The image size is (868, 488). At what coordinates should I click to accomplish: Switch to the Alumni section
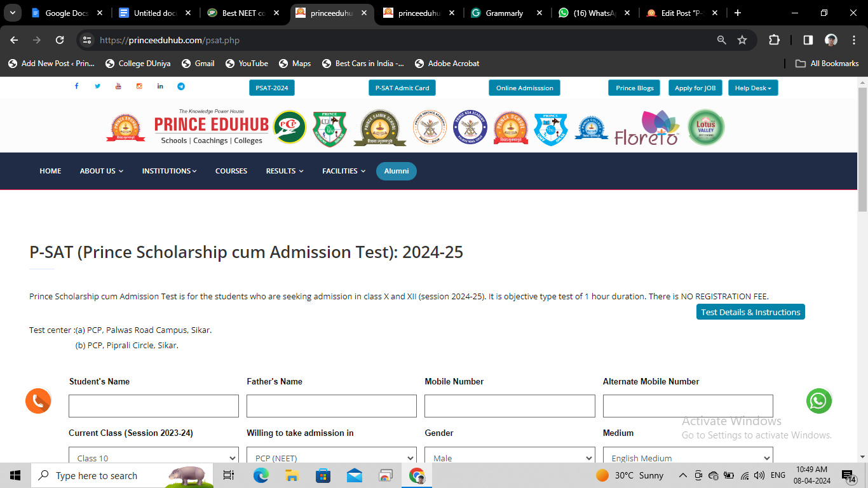coord(396,171)
